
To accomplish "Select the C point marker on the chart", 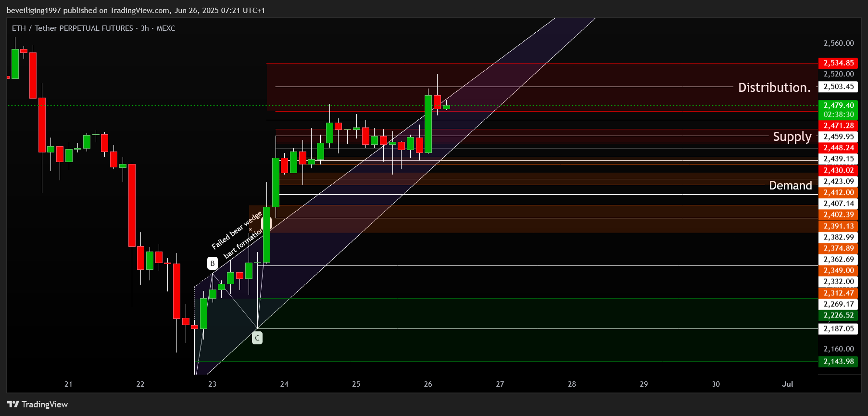I will 257,338.
